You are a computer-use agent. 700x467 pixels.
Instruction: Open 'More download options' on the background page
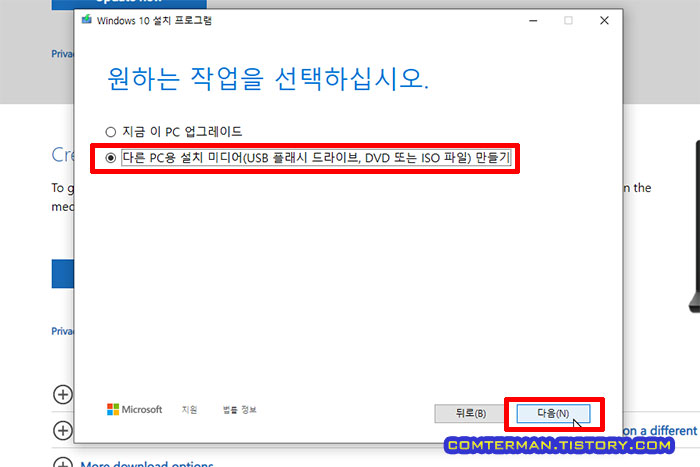click(147, 463)
